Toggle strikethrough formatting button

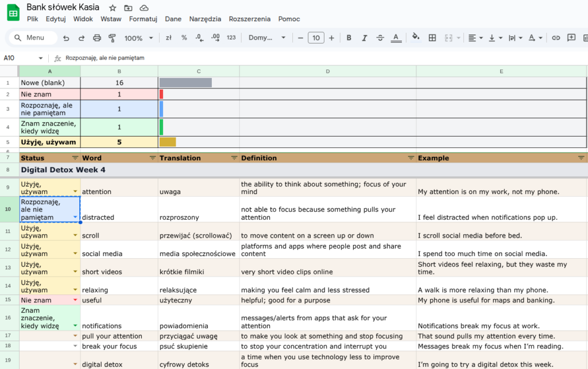click(380, 38)
